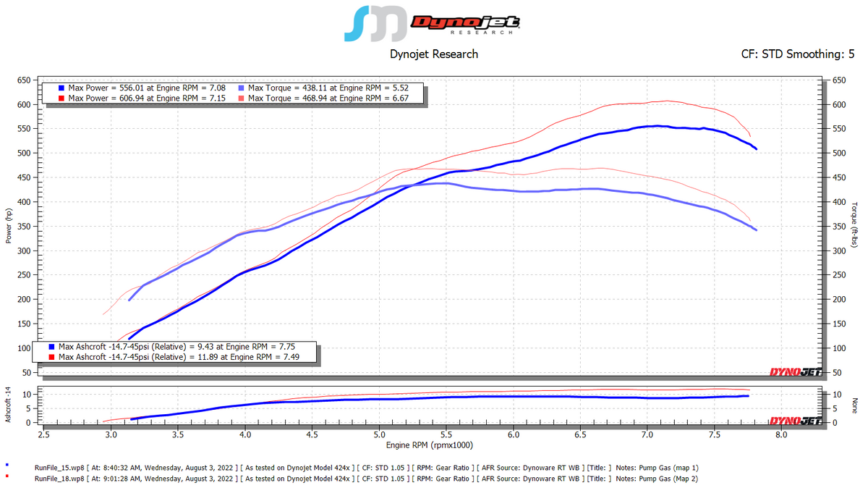The width and height of the screenshot is (868, 488).
Task: Click the blue SM logo icon
Action: (375, 24)
